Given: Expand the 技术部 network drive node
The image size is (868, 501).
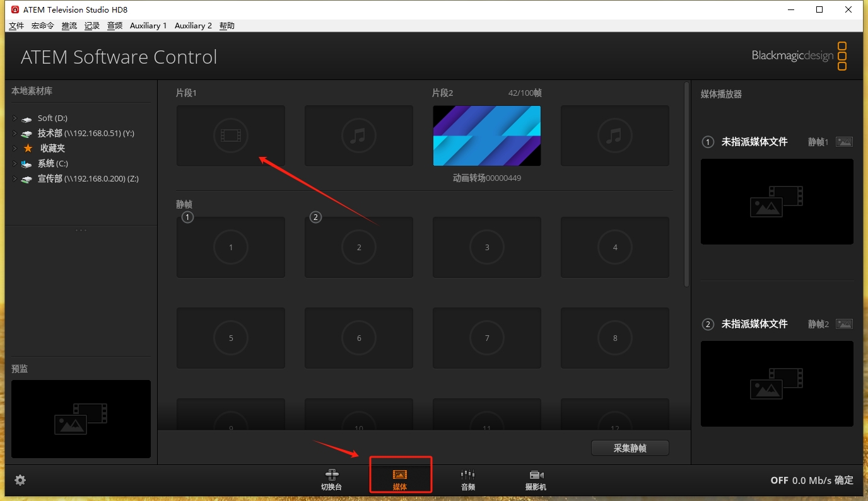Looking at the screenshot, I should (15, 133).
